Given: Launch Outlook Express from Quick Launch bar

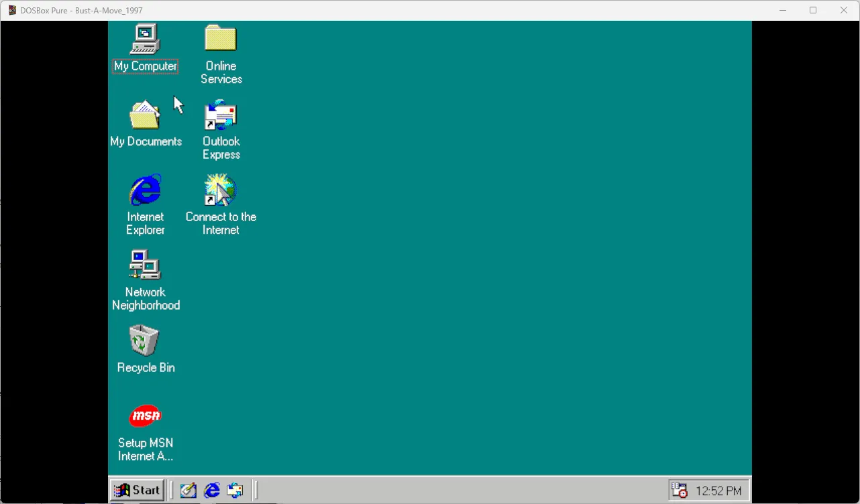Looking at the screenshot, I should pyautogui.click(x=235, y=491).
